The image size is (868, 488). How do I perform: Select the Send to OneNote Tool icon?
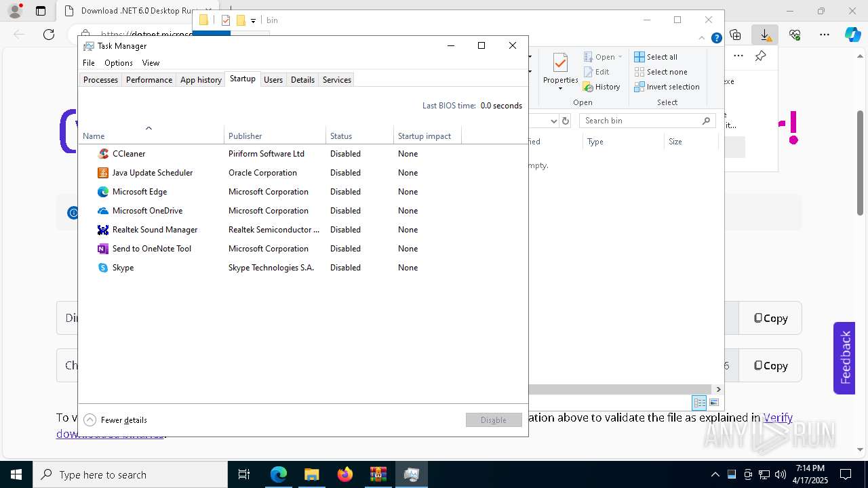(103, 249)
